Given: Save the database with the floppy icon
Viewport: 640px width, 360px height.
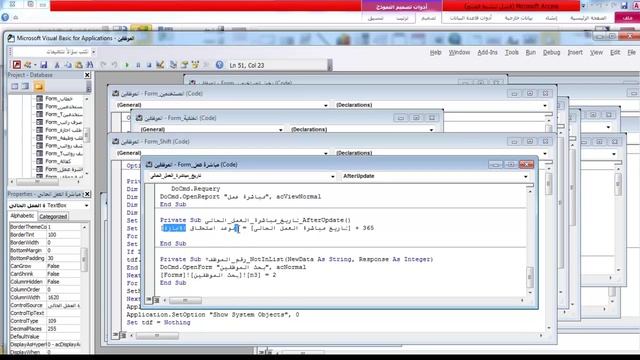Looking at the screenshot, I should pos(44,65).
